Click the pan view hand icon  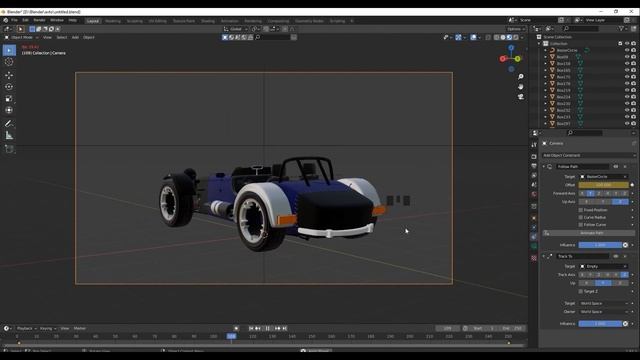(521, 87)
